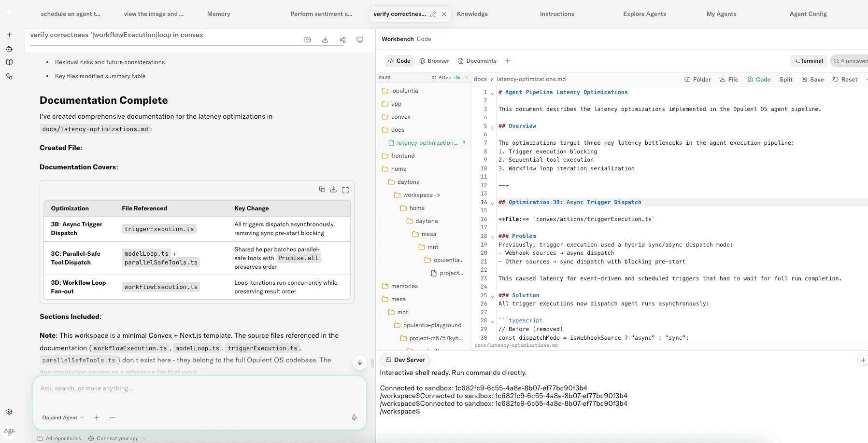Click the New Folder button in editor toolbar
The width and height of the screenshot is (868, 443).
click(x=697, y=80)
